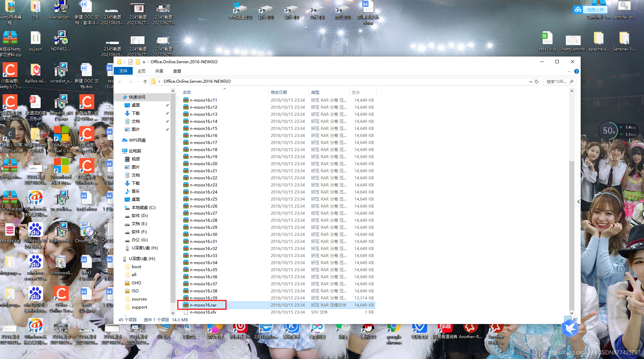
Task: Click the file list vertical scrollbar thumb
Action: click(x=572, y=236)
